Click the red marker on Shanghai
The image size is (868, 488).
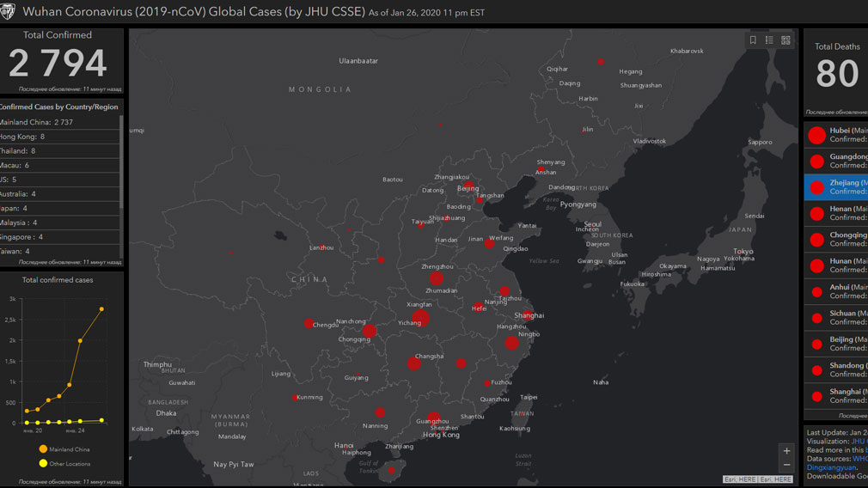(528, 315)
